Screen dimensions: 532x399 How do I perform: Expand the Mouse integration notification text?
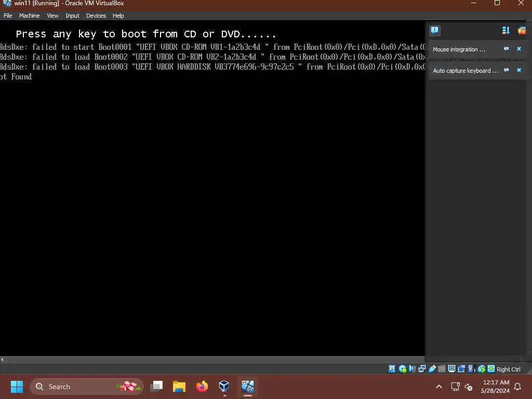[459, 49]
